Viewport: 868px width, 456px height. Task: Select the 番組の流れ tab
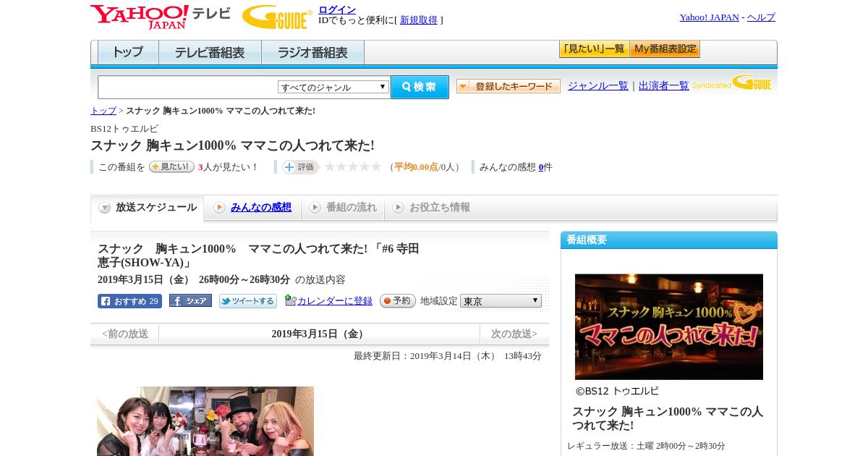[343, 208]
